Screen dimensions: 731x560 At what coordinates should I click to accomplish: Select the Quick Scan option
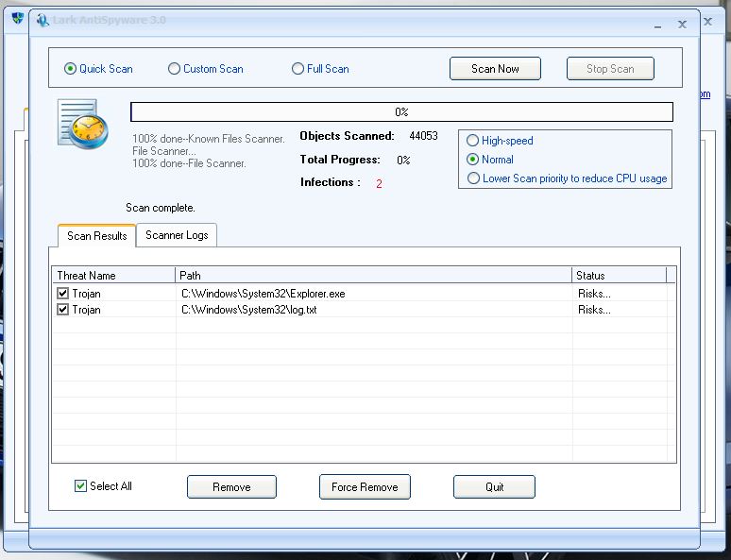(70, 69)
